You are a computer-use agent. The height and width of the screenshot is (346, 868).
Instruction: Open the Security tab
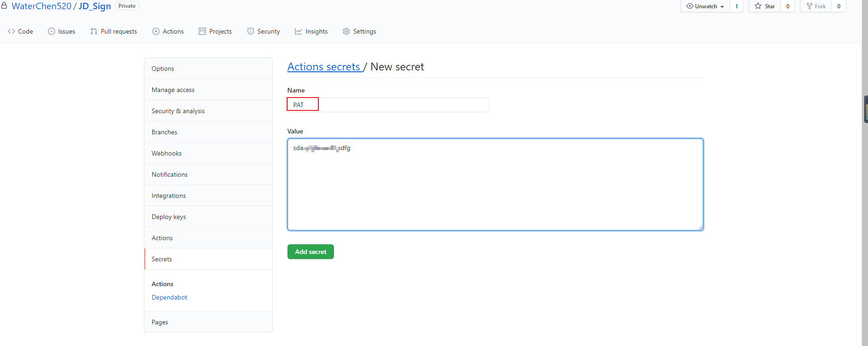tap(264, 31)
